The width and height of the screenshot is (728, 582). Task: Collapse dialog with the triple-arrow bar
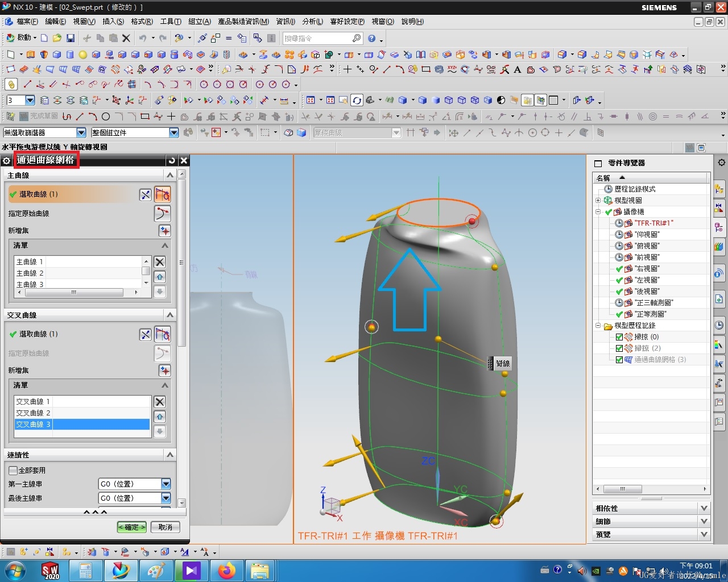coord(95,512)
